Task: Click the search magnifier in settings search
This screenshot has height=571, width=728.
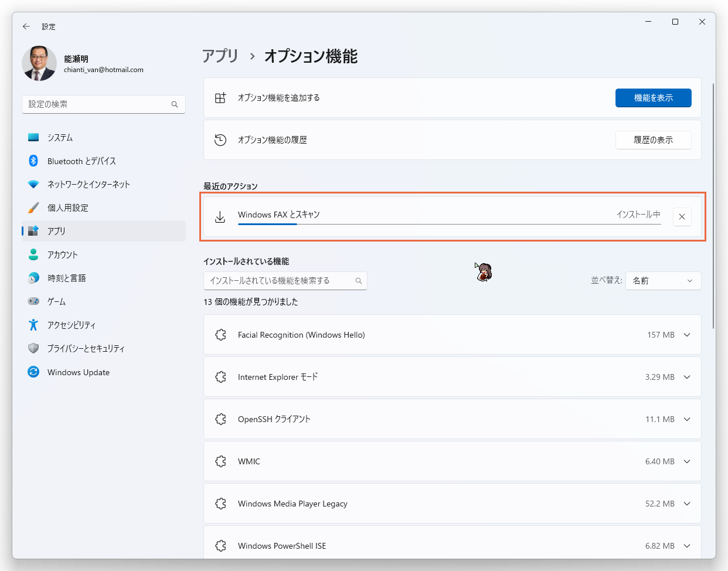Action: (x=175, y=104)
